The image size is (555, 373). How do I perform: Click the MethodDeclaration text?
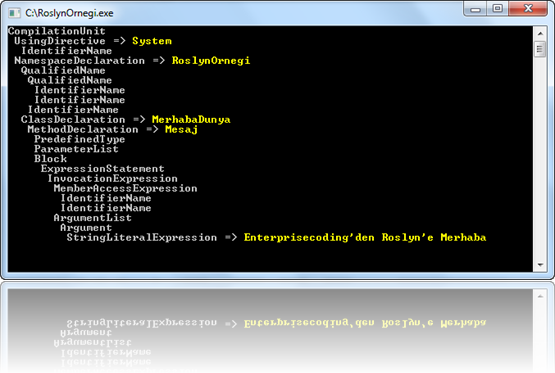point(83,130)
